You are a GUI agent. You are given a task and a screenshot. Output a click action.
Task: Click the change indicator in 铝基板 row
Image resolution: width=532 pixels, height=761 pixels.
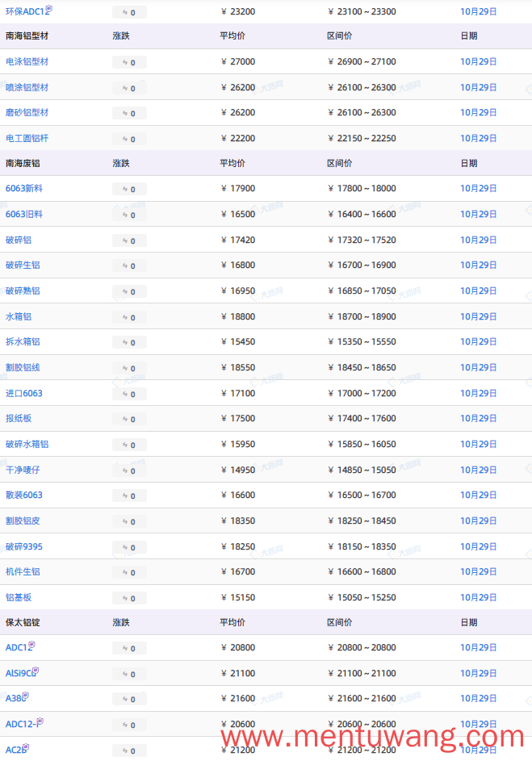[129, 598]
